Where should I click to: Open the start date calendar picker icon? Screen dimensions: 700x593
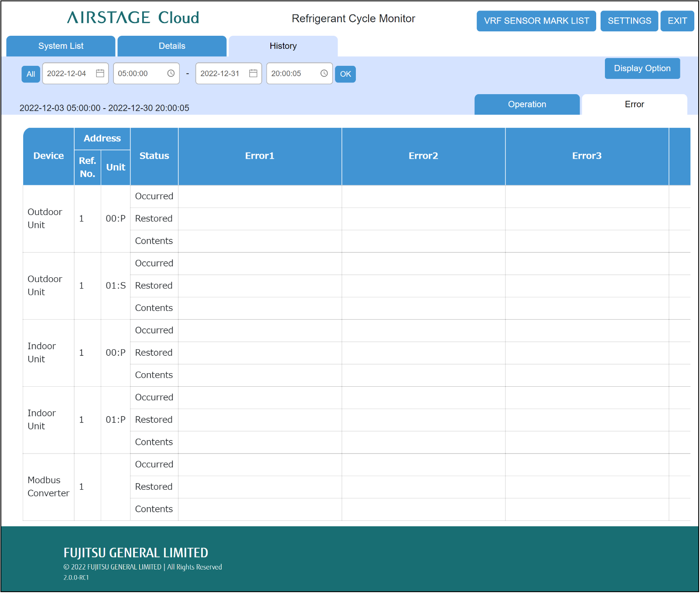click(100, 73)
